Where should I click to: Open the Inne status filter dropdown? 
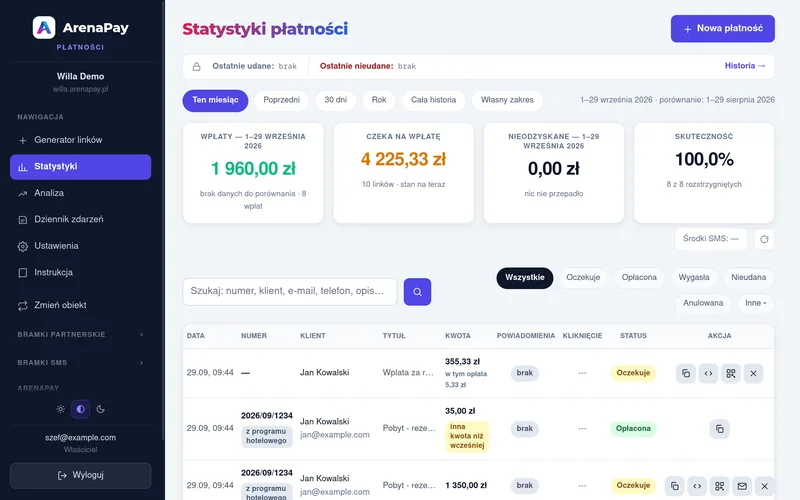(x=756, y=303)
